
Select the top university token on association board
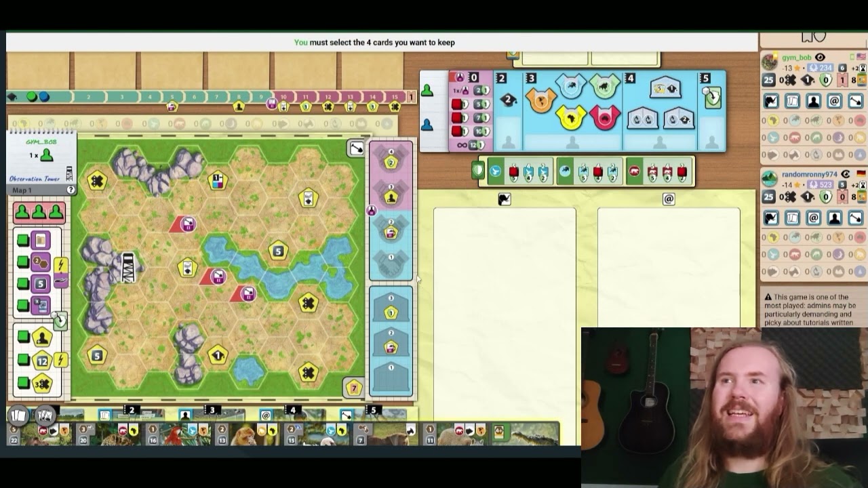click(x=665, y=88)
